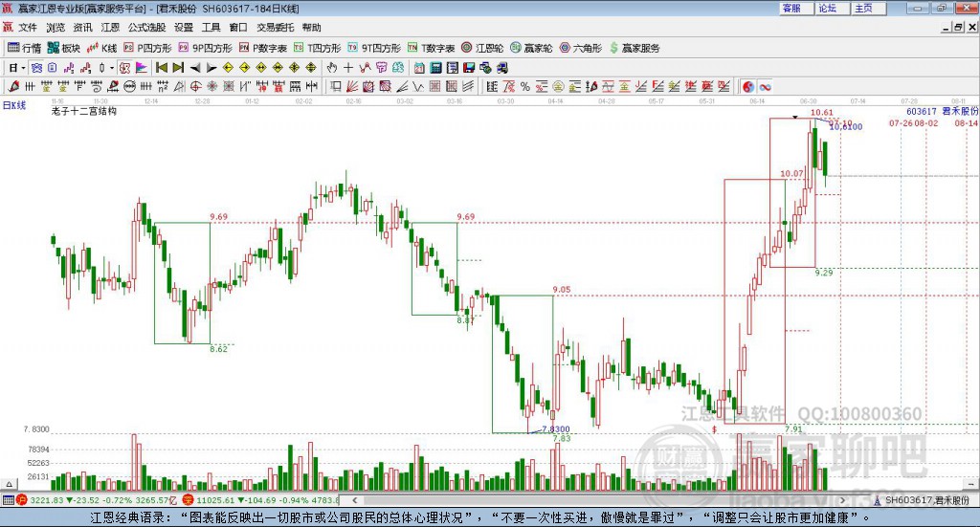The width and height of the screenshot is (980, 527).
Task: Select the circle crosshair tool
Action: click(x=195, y=87)
